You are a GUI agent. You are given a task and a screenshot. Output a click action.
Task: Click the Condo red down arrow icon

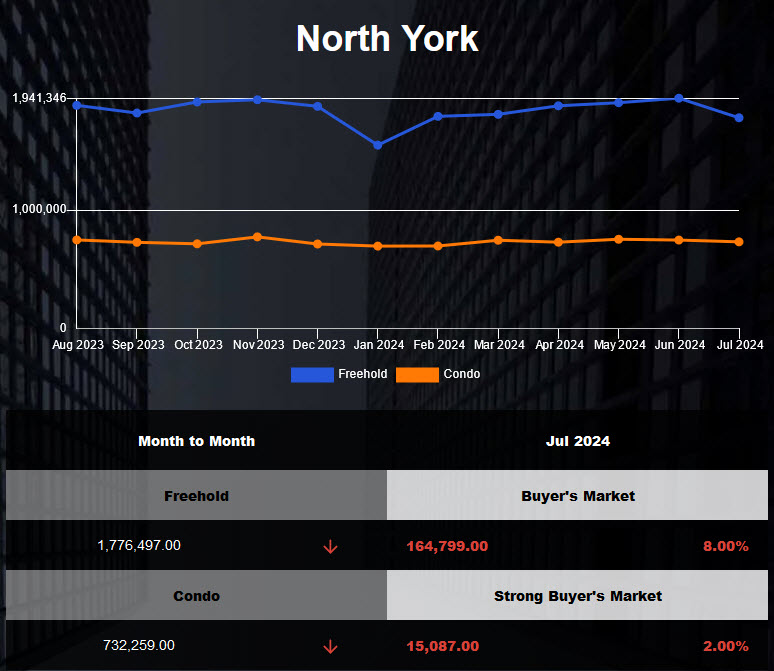click(331, 647)
